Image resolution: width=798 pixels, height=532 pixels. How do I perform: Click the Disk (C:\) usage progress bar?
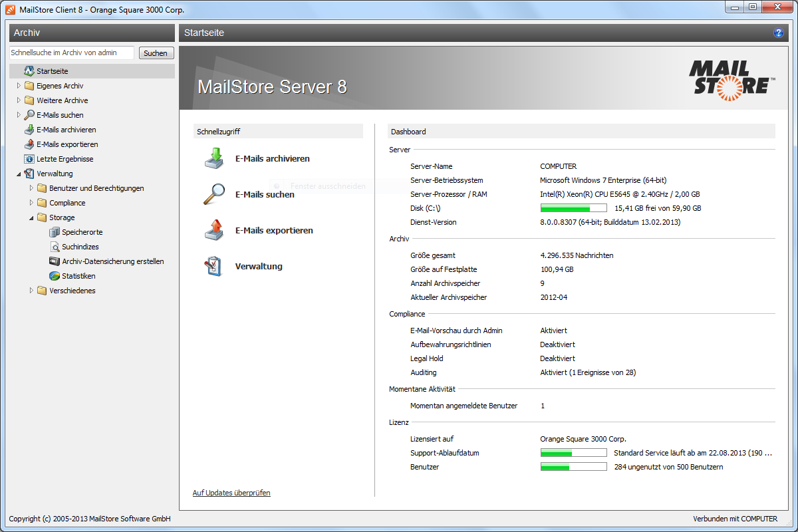coord(573,209)
